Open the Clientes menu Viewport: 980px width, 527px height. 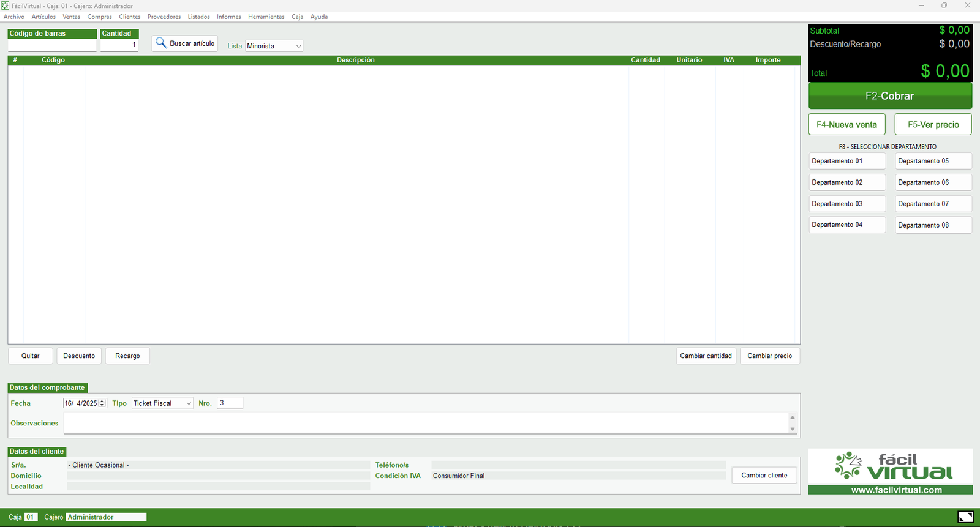point(130,17)
